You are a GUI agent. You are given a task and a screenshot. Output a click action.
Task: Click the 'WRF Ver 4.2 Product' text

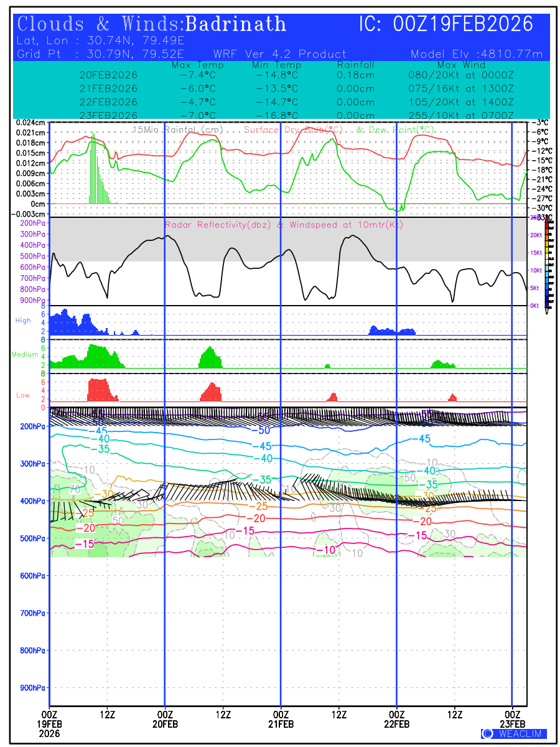coord(279,54)
